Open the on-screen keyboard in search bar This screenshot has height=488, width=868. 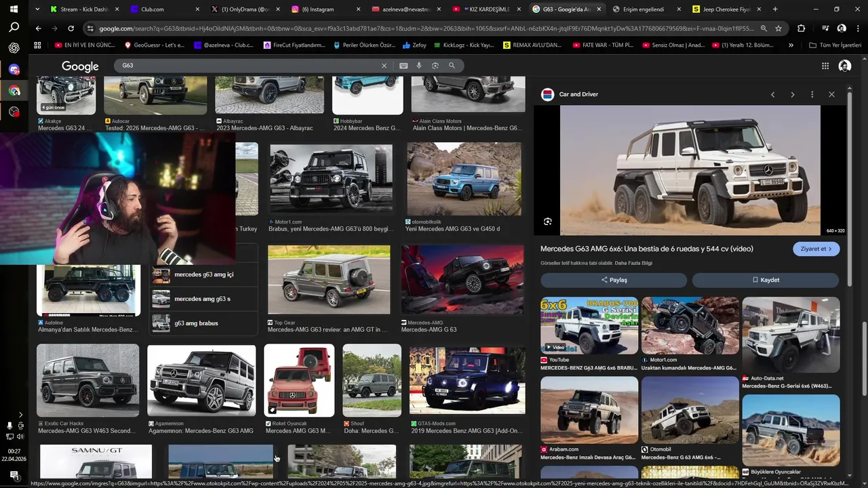[403, 66]
